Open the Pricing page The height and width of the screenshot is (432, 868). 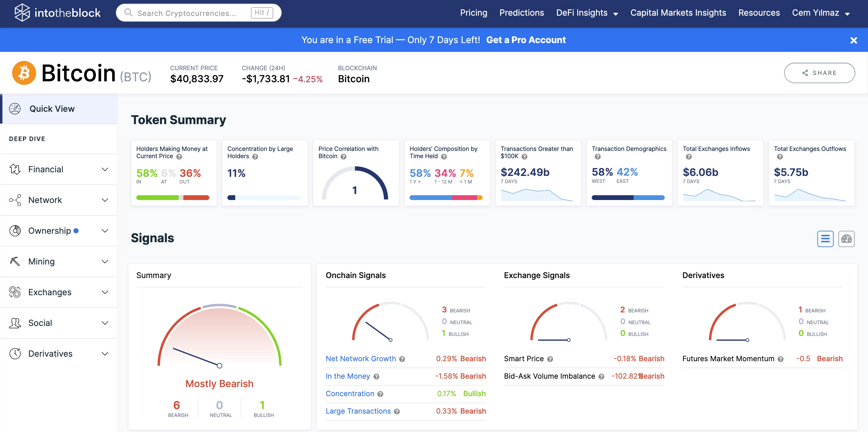tap(474, 13)
